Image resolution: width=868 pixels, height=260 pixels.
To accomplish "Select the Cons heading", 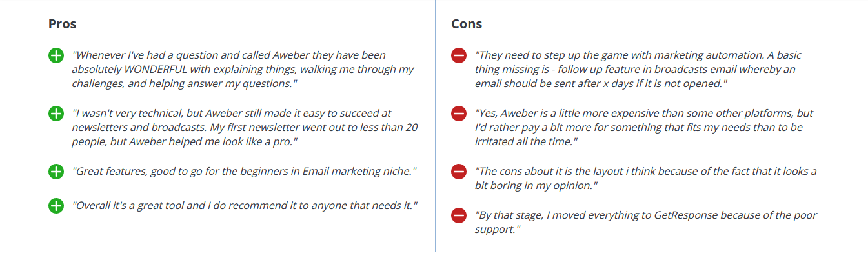I will [467, 25].
